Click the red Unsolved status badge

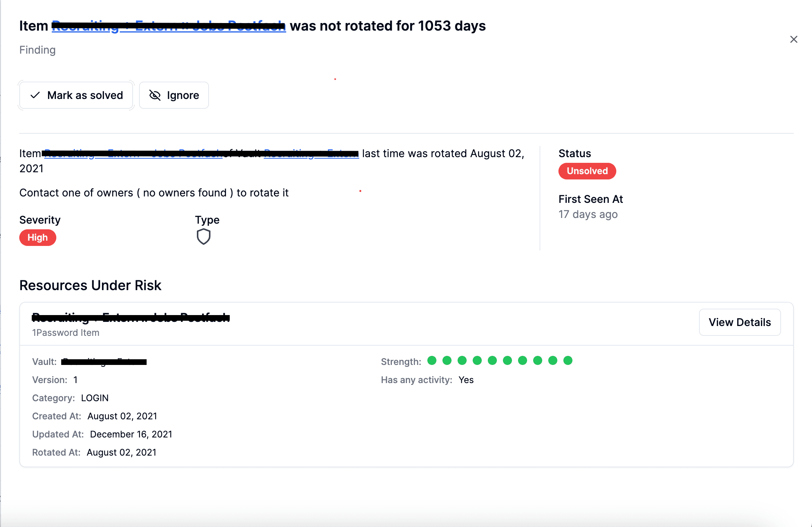(587, 171)
